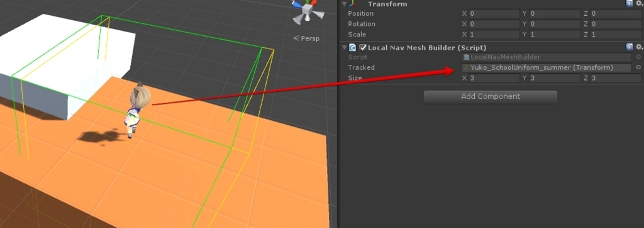This screenshot has width=644, height=228.
Task: Open Local Nav Mesh Builder gear menu
Action: 639,47
